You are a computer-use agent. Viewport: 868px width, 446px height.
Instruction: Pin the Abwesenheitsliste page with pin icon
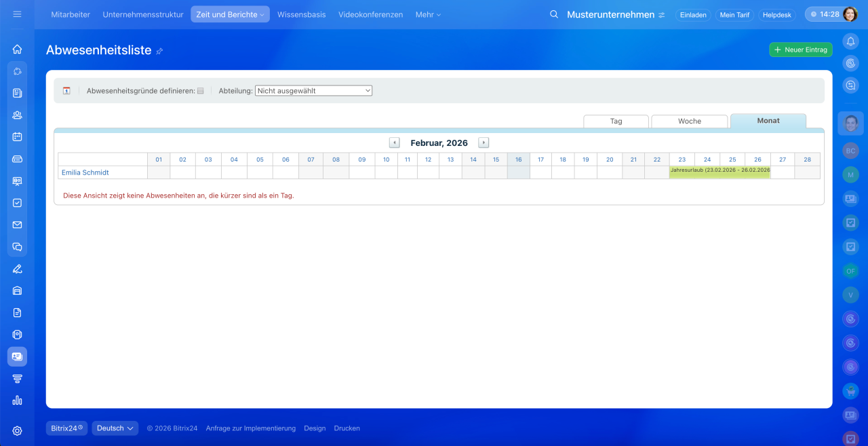(160, 51)
